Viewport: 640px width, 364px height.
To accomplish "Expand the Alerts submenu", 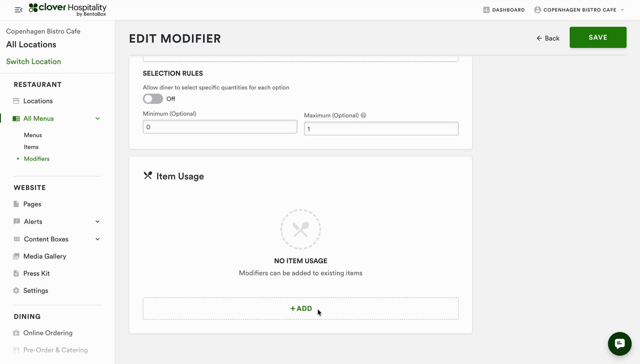I will (x=97, y=221).
